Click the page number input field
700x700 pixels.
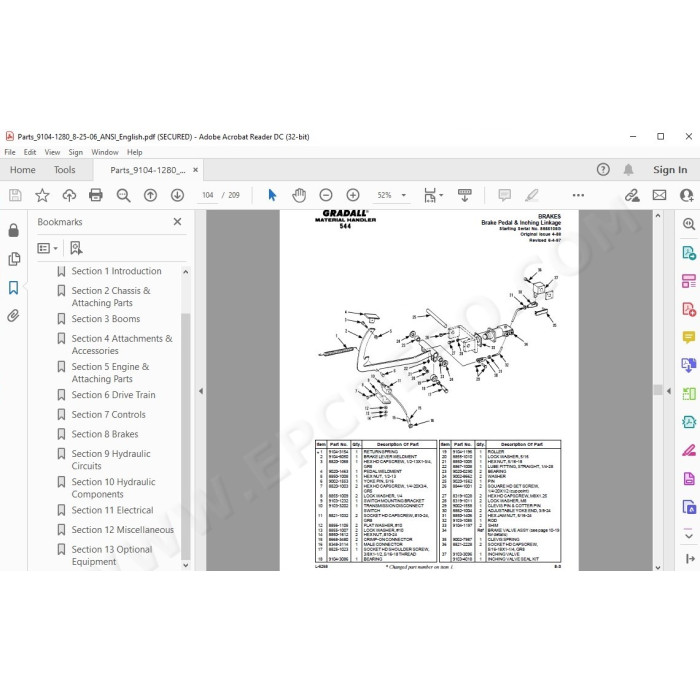point(207,195)
